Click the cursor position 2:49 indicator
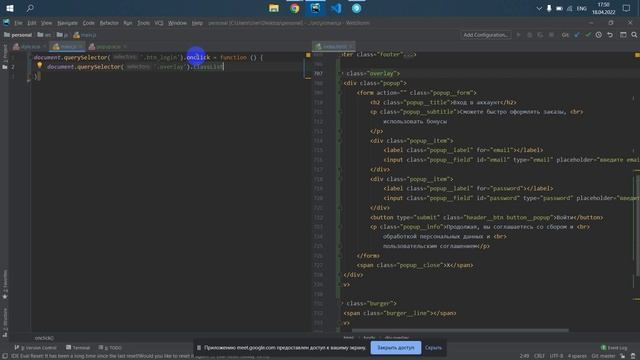Image resolution: width=640 pixels, height=360 pixels. click(x=524, y=356)
